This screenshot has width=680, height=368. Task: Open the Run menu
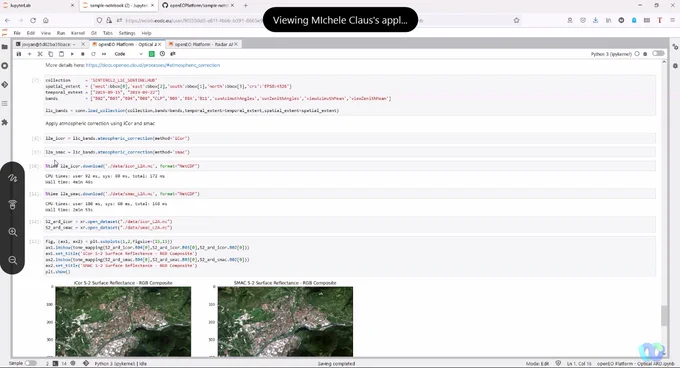(x=61, y=33)
